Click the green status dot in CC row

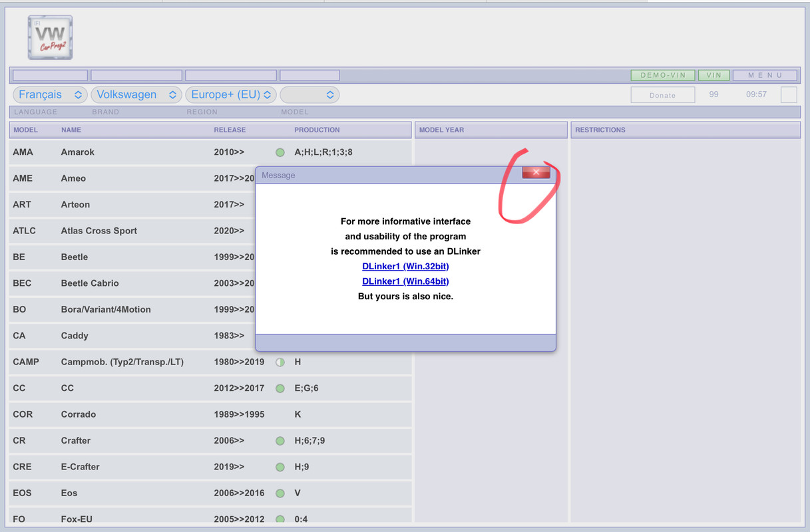tap(280, 388)
